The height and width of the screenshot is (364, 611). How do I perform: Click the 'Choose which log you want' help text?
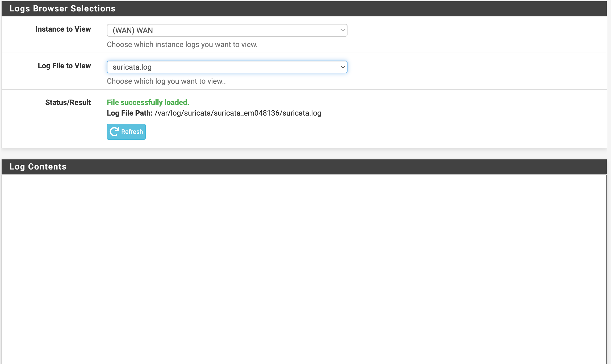166,81
